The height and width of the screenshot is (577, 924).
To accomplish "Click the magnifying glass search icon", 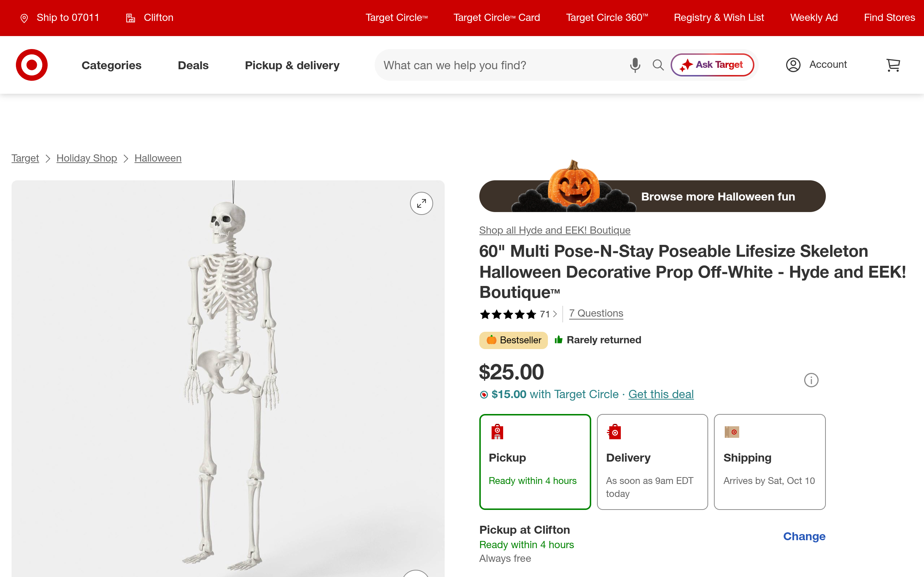I will click(658, 65).
